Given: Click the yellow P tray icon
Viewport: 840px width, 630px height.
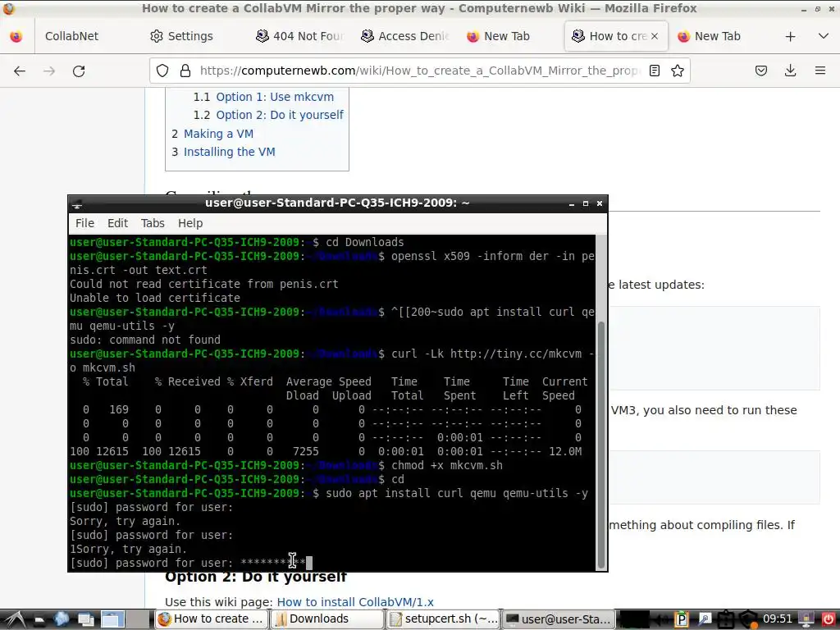Looking at the screenshot, I should pyautogui.click(x=681, y=620).
